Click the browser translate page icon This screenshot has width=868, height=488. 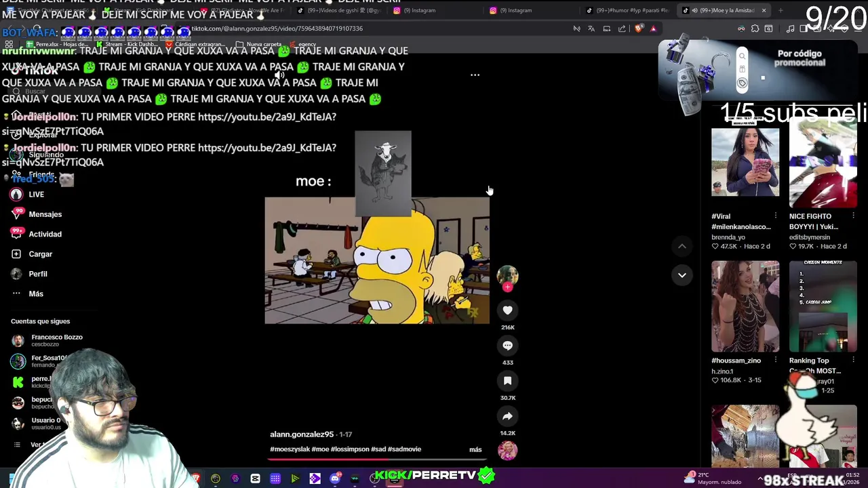[591, 28]
